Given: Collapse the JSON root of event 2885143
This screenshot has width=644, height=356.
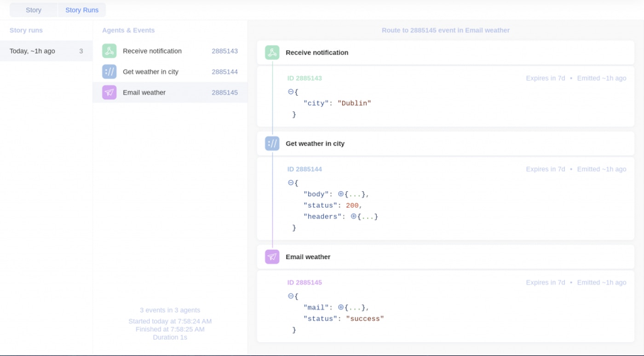Looking at the screenshot, I should pyautogui.click(x=291, y=92).
